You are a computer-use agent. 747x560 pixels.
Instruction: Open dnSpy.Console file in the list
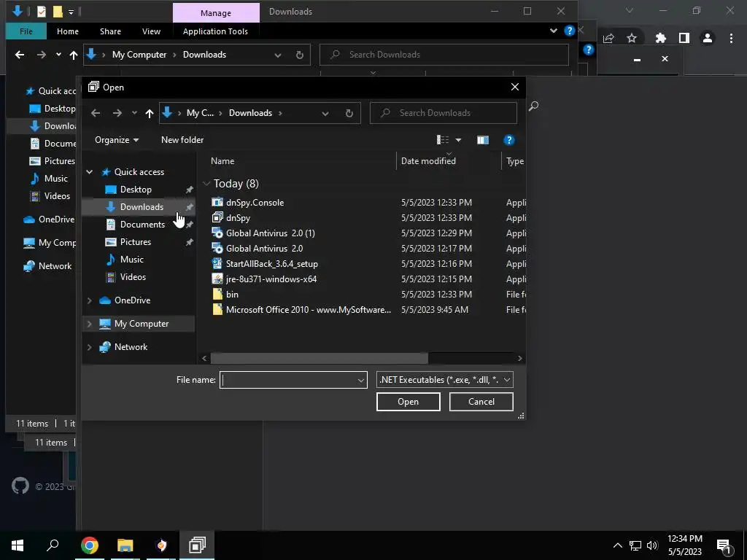[x=255, y=203]
